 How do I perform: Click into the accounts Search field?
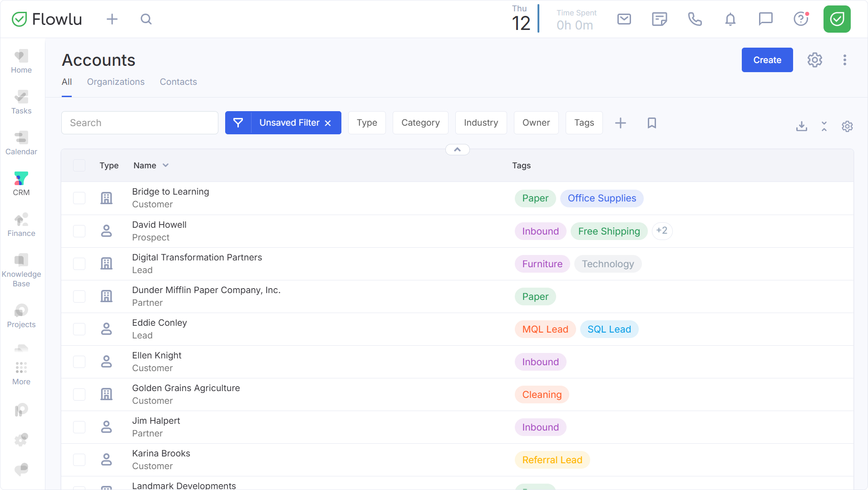coord(140,123)
